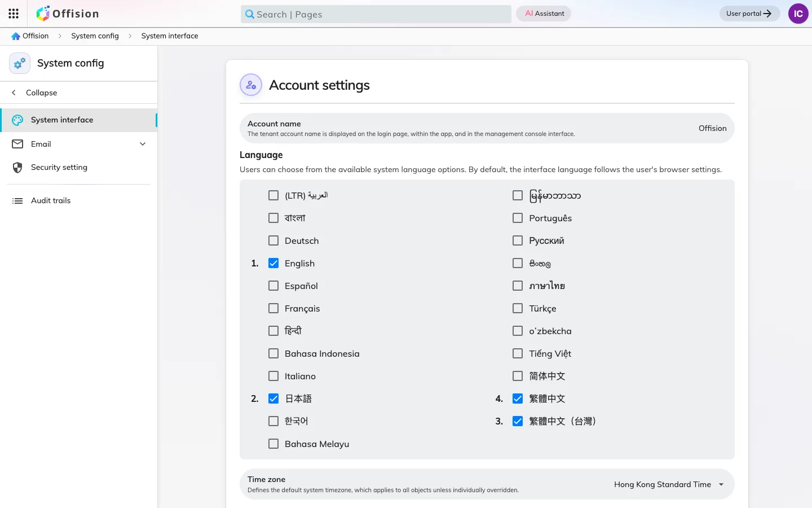Viewport: 812px width, 508px height.
Task: Open the AI Assistant button
Action: point(544,14)
